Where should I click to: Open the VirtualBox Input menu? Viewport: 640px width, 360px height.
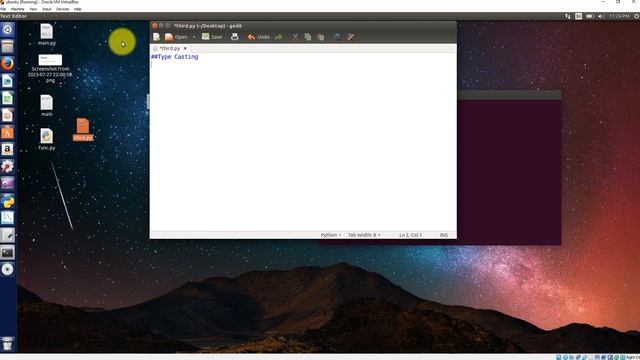tap(47, 9)
